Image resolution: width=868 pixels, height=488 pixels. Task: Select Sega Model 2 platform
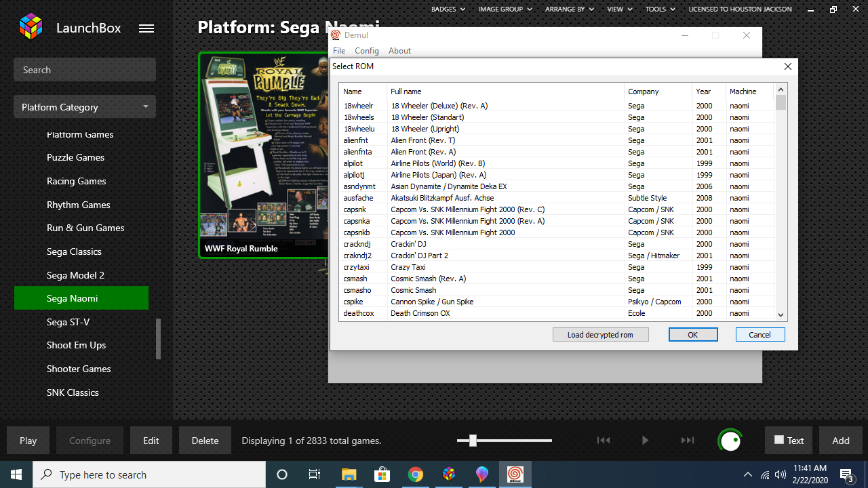(x=75, y=275)
